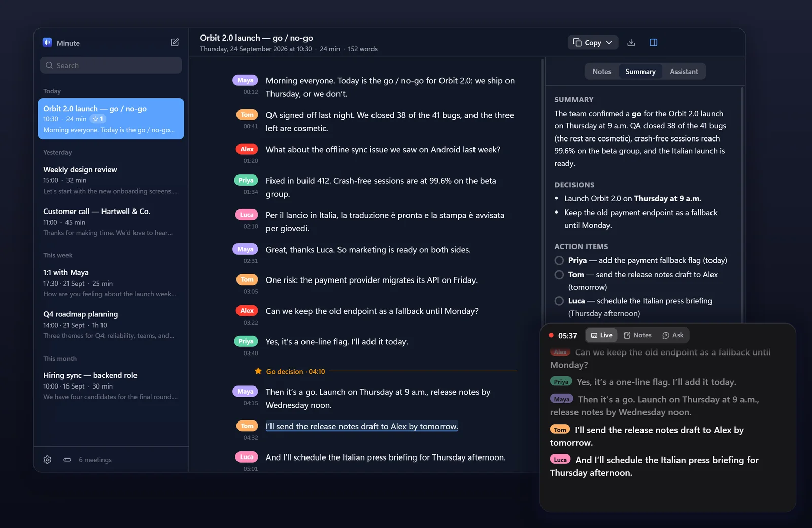Click 'QA signed off last night' transcript line

(390, 122)
